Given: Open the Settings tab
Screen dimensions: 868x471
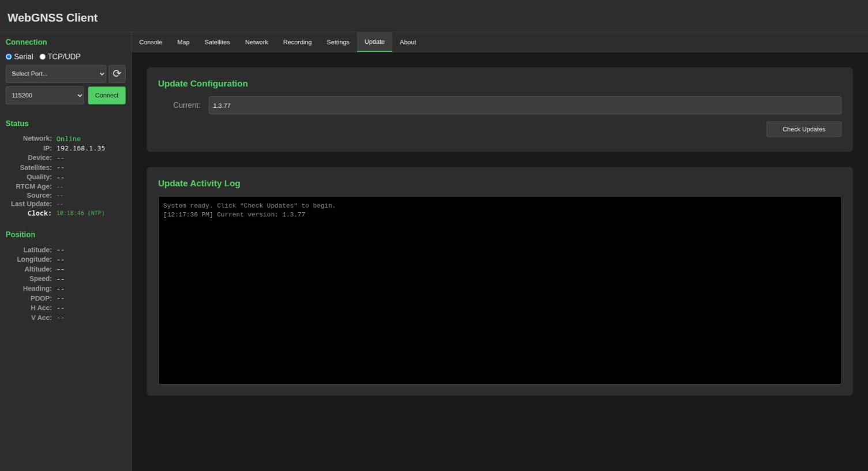Looking at the screenshot, I should coord(338,42).
